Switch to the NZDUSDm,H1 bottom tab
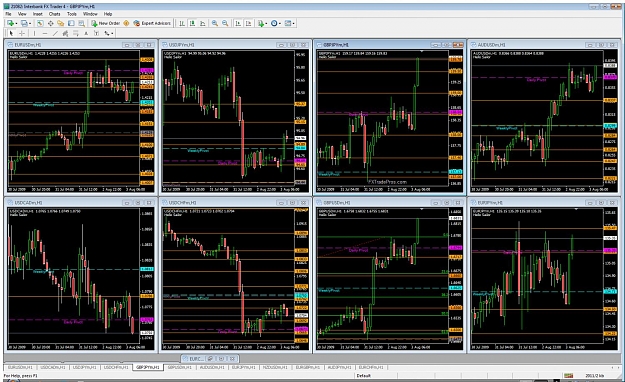Screen dimensions: 625x382 pos(275,367)
